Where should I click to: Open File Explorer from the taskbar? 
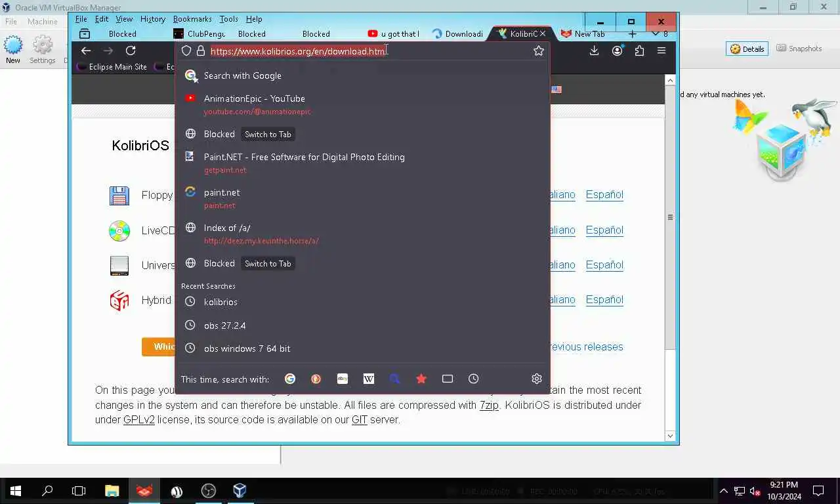[x=112, y=491]
